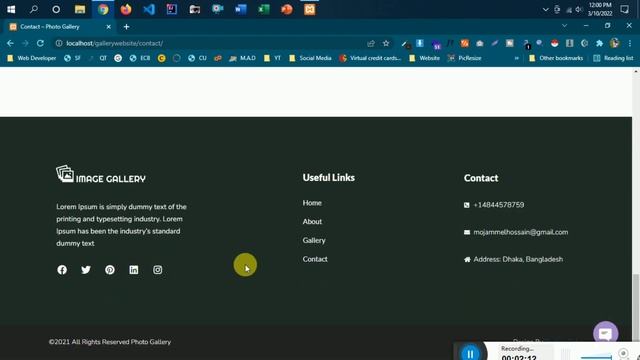The image size is (640, 360).
Task: Open the ECB bookmark
Action: (x=140, y=58)
